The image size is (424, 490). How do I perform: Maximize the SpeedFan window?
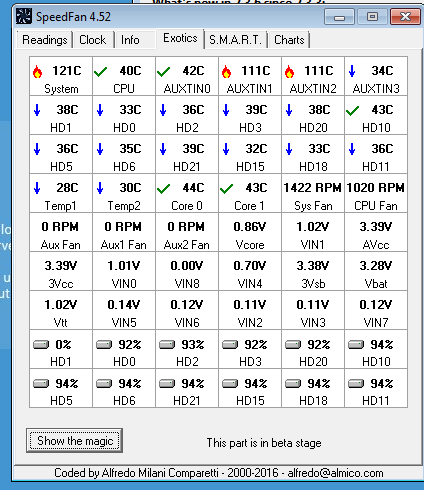pos(372,17)
